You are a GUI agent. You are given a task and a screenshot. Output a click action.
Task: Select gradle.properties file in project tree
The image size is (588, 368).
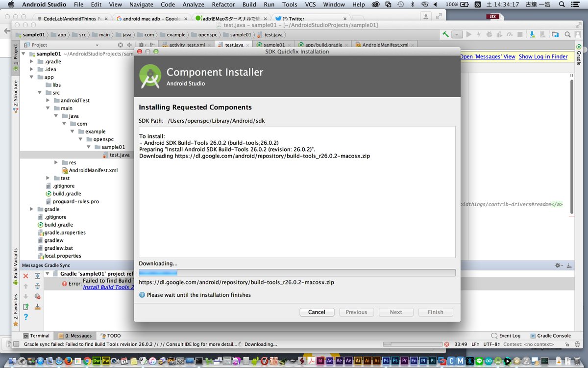point(65,232)
